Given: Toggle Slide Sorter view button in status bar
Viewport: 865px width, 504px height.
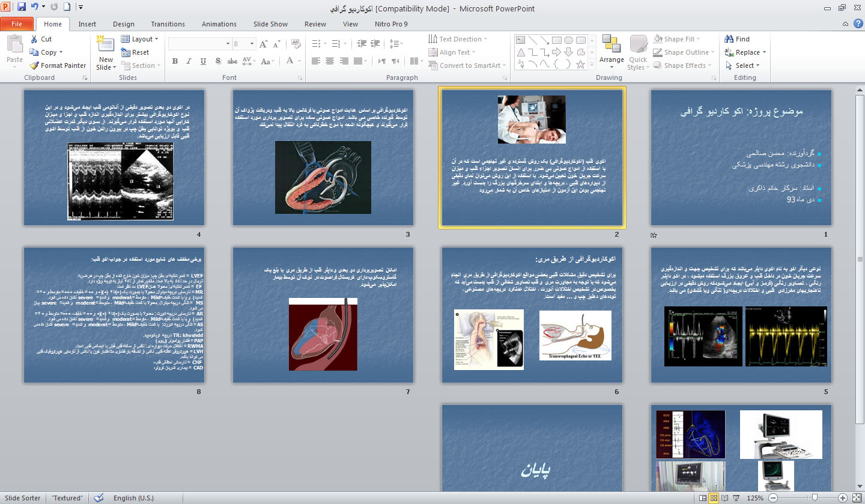Looking at the screenshot, I should (x=714, y=498).
